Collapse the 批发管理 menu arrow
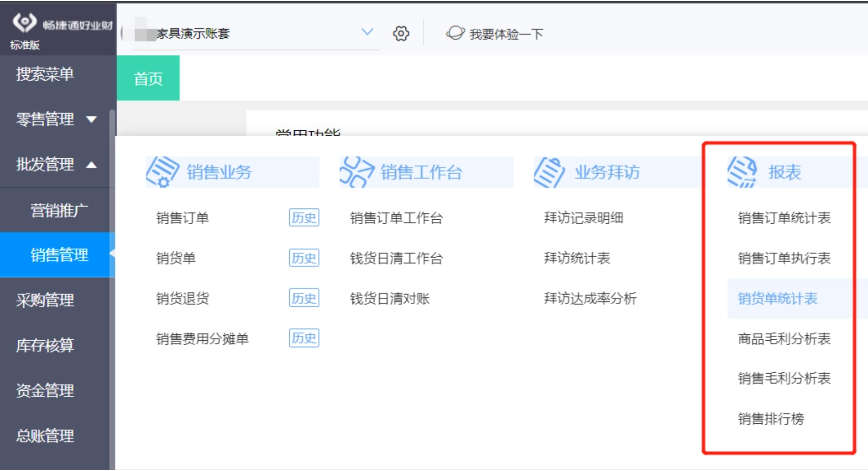This screenshot has height=471, width=868. (91, 165)
